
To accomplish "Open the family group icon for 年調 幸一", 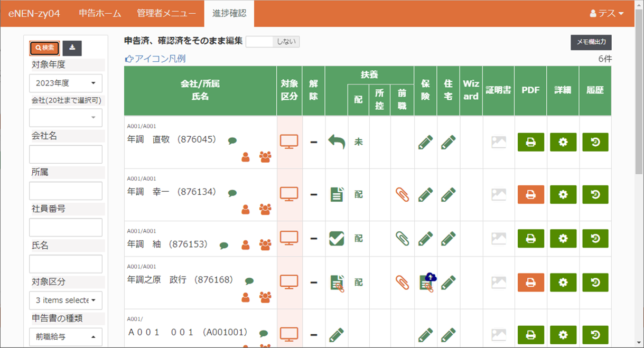I will click(x=266, y=209).
